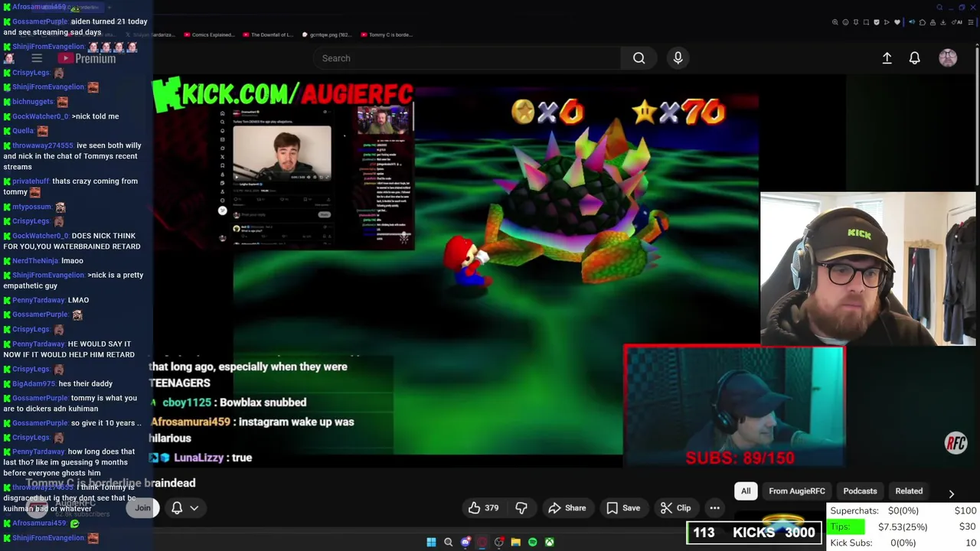This screenshot has height=551, width=980.
Task: Toggle browser tab audio speaker icon
Action: (912, 22)
